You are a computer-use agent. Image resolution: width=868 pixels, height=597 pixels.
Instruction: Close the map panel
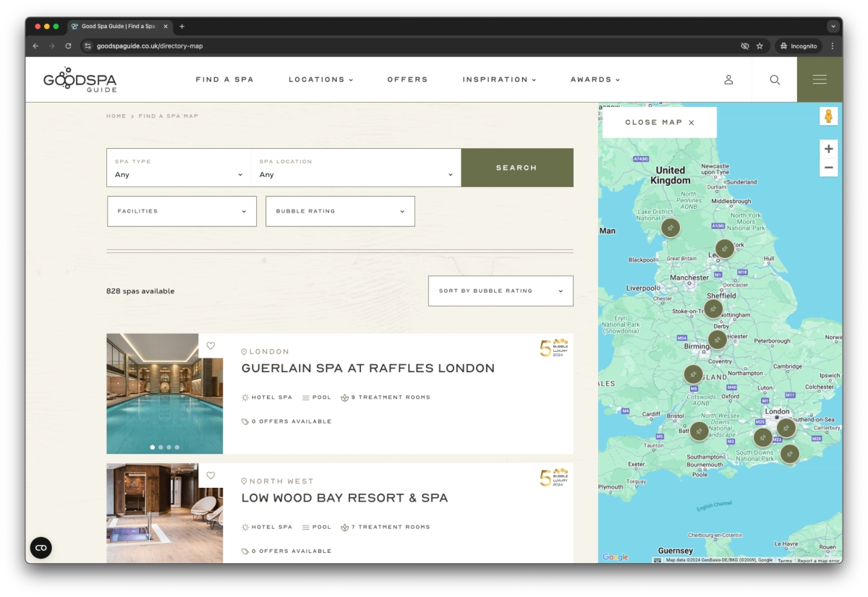(x=660, y=122)
